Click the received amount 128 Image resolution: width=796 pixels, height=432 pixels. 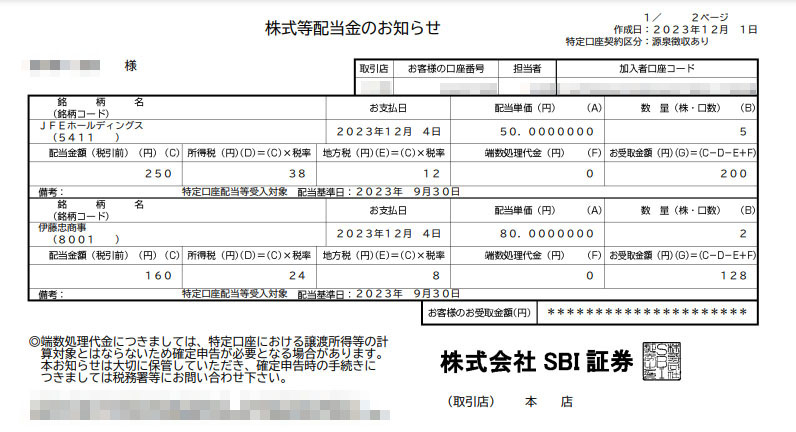[x=734, y=276]
